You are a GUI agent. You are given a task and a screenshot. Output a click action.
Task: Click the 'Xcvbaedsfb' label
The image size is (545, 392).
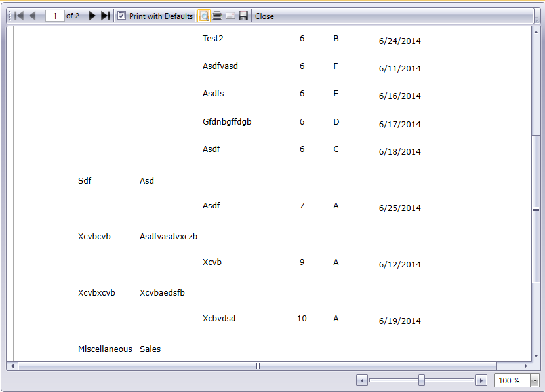(x=162, y=292)
